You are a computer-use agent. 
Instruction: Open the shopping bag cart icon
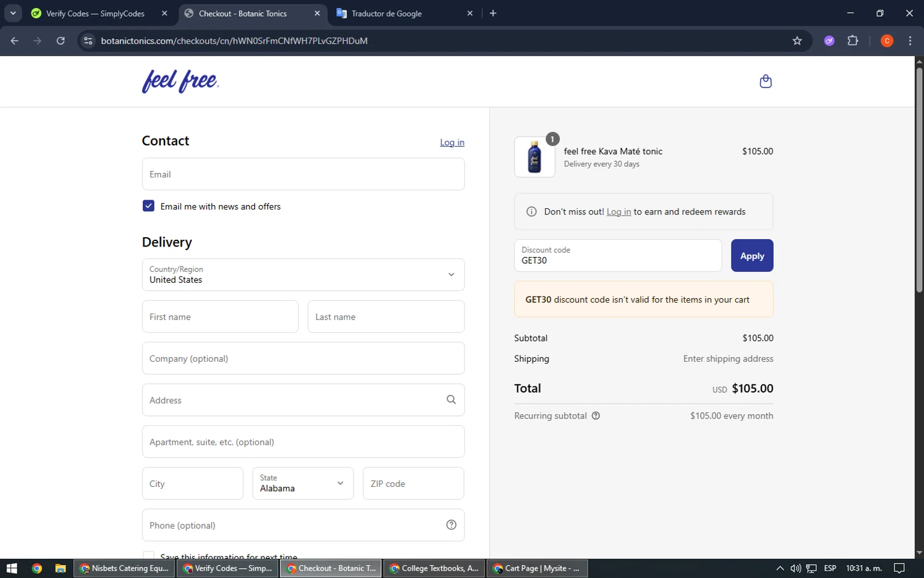pos(766,81)
